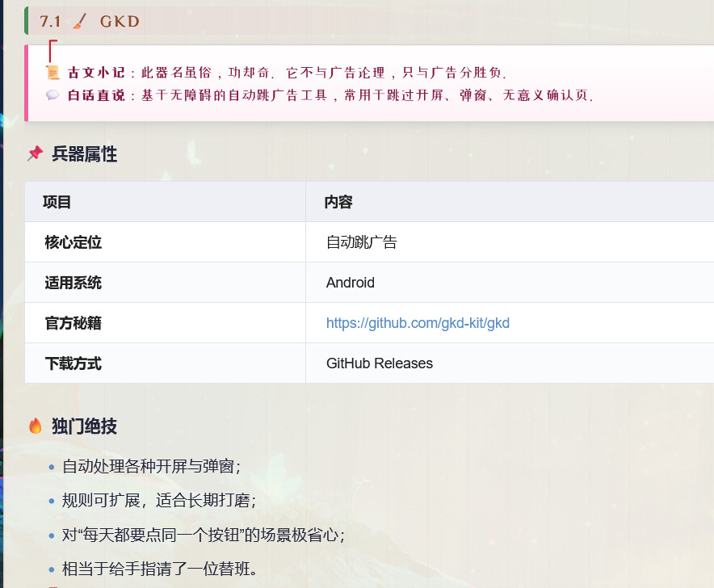Click the paintbrush icon beside GKD heading
This screenshot has width=714, height=588.
pyautogui.click(x=80, y=22)
